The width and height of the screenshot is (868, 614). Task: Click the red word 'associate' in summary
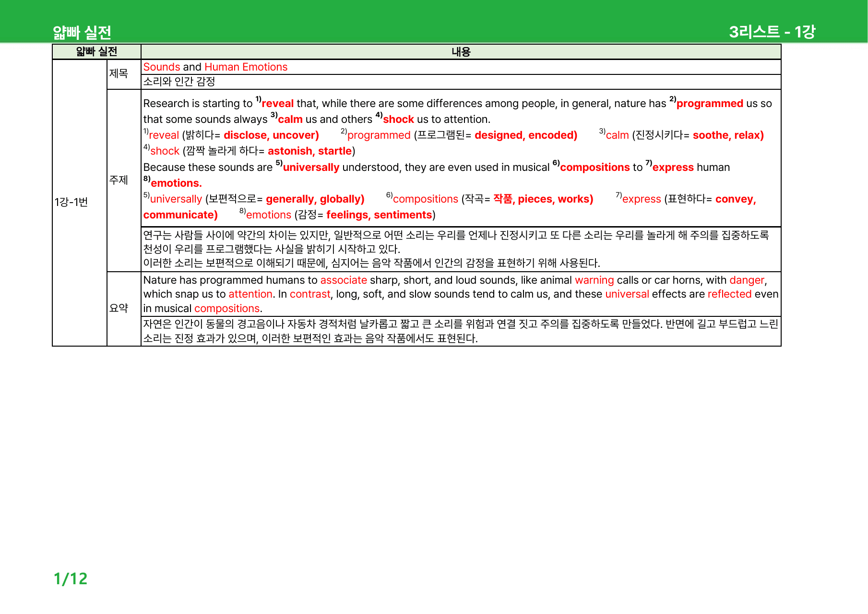click(344, 280)
